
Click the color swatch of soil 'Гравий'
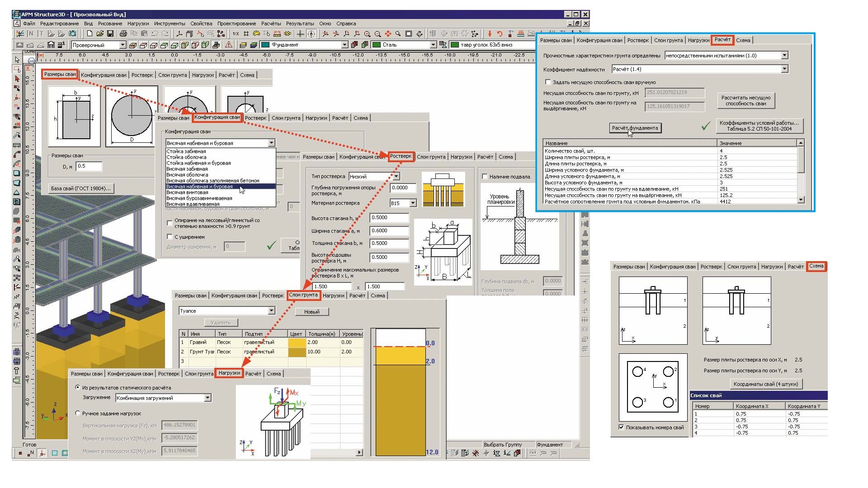[297, 342]
